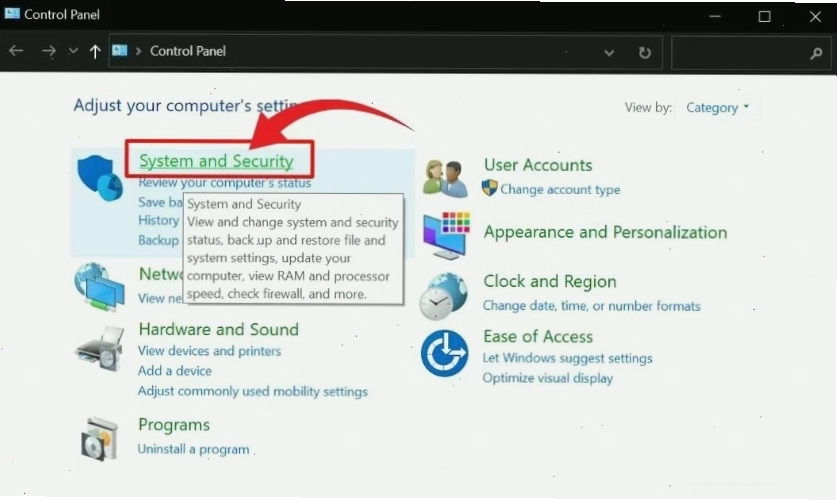The image size is (837, 500).
Task: Click the Programs disc box icon
Action: [x=99, y=439]
